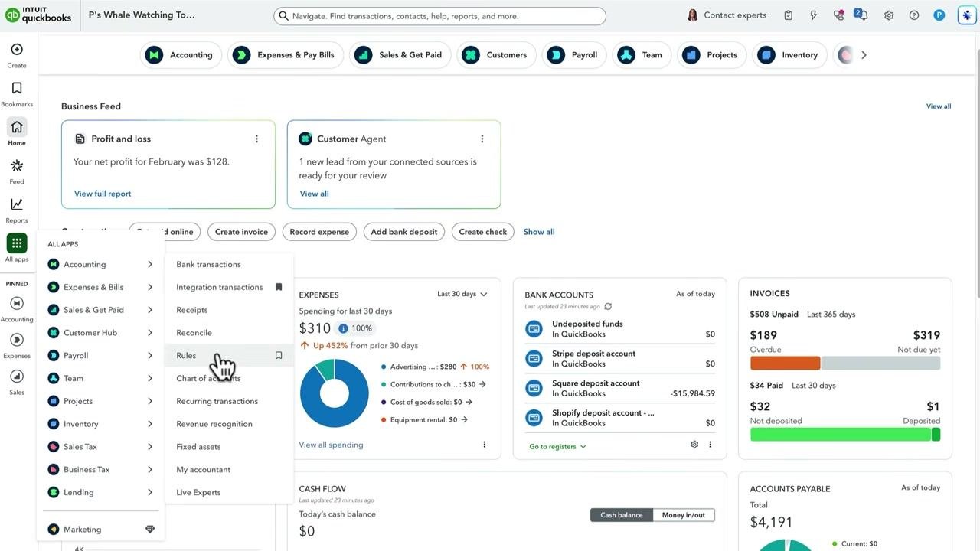Click the Record expense button
980x551 pixels.
319,232
